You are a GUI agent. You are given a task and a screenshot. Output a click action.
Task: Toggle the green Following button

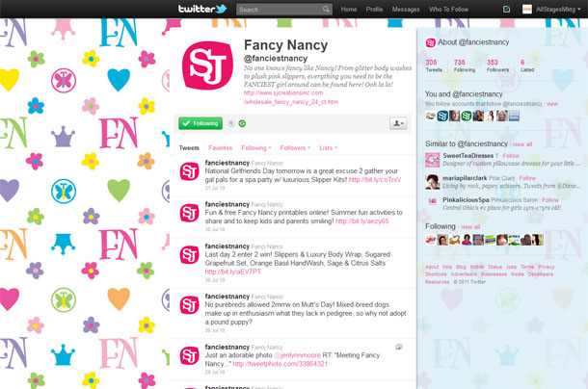pyautogui.click(x=200, y=123)
